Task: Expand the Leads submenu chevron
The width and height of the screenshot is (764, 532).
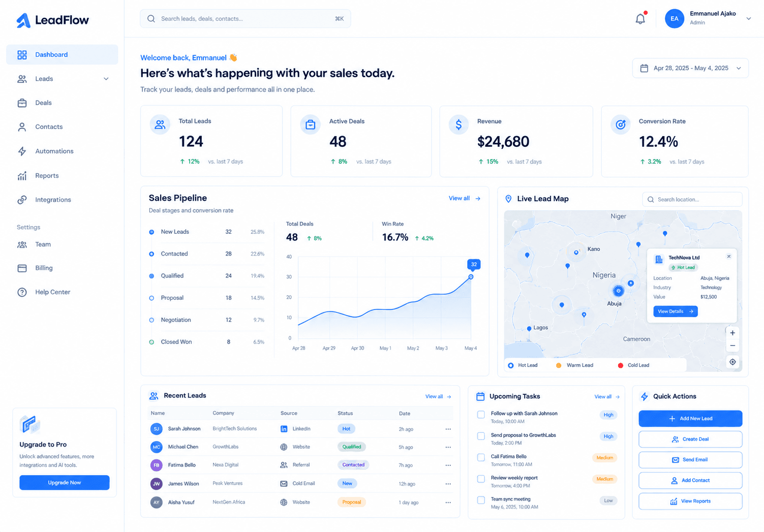Action: pyautogui.click(x=106, y=79)
